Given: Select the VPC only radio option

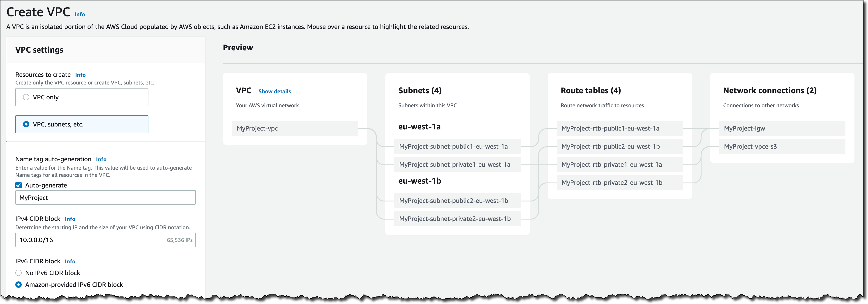Looking at the screenshot, I should [x=26, y=97].
